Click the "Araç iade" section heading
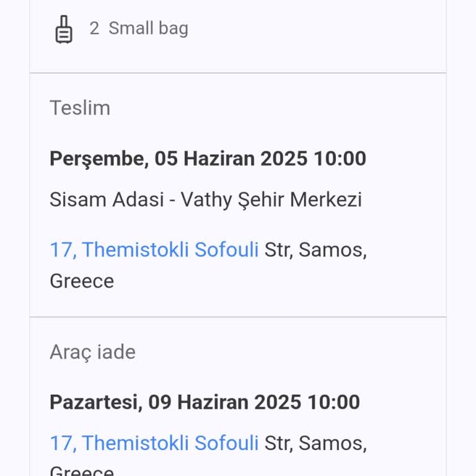This screenshot has width=476, height=476. click(x=92, y=352)
